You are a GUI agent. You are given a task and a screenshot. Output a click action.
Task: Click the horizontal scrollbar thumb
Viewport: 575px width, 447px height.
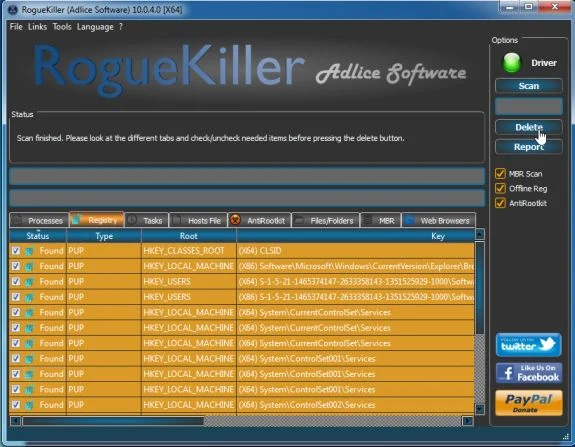click(113, 421)
